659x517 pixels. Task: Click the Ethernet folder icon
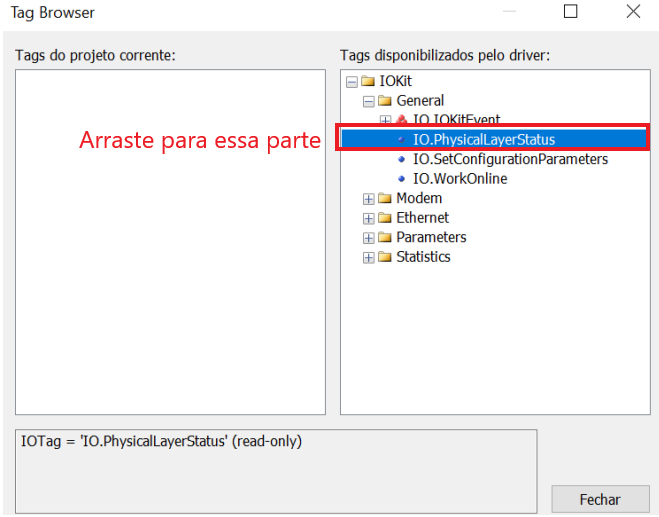385,218
